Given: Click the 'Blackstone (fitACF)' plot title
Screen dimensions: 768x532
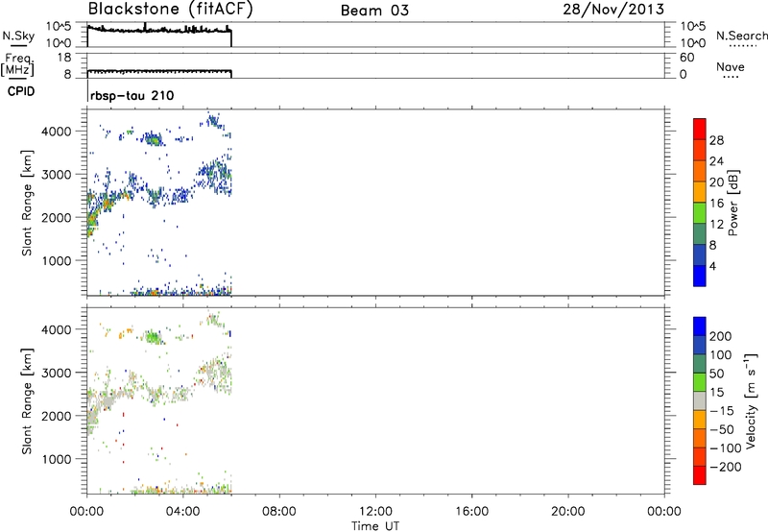Looking at the screenshot, I should click(170, 10).
